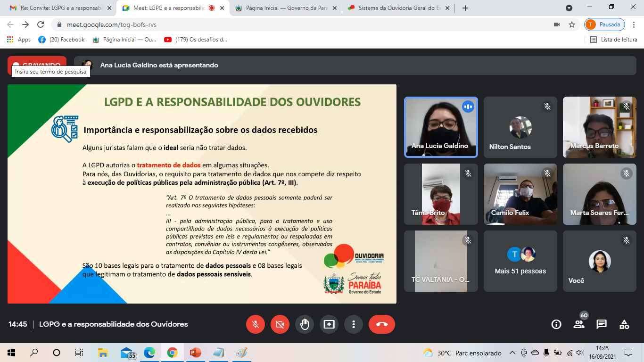Open Microsoft Edge from taskbar
The image size is (644, 362).
(149, 353)
